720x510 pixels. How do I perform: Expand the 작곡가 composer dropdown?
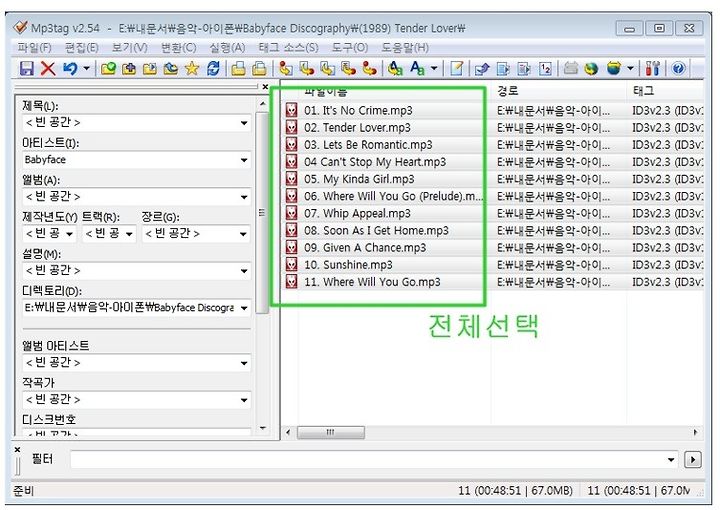[244, 400]
